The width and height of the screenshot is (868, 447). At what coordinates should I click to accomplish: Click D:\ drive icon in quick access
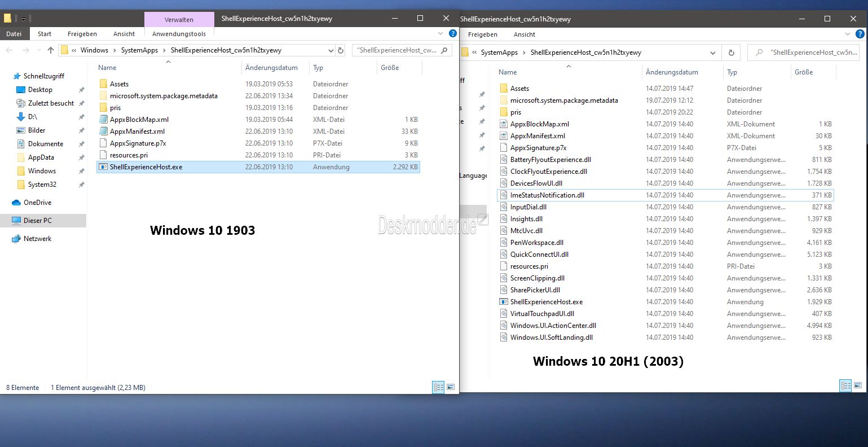click(x=21, y=117)
